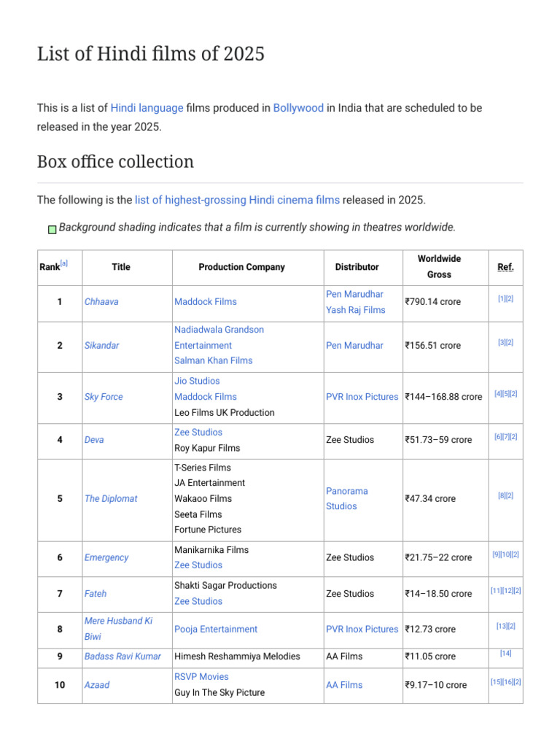This screenshot has width=560, height=747.
Task: Open the Chhaava film link
Action: pos(101,302)
